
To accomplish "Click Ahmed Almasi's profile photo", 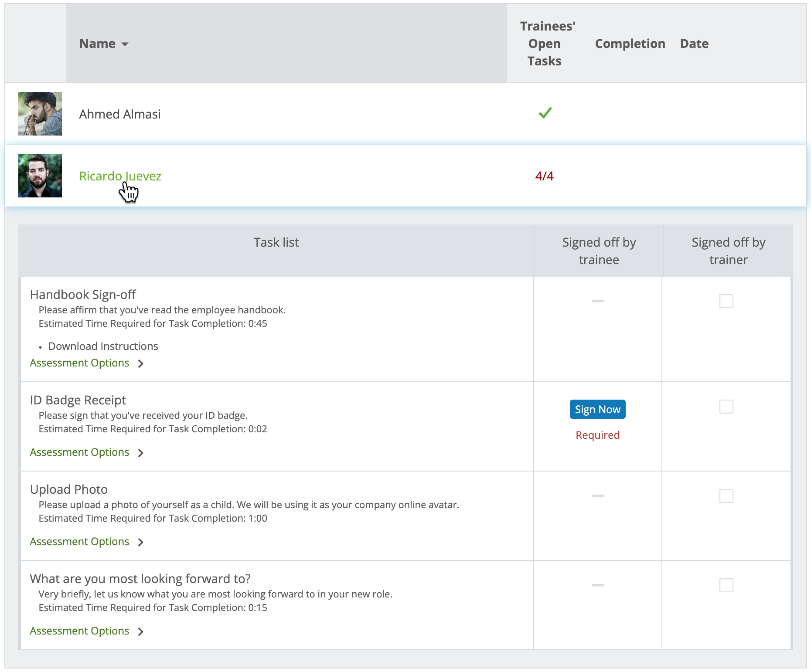I will tap(40, 113).
